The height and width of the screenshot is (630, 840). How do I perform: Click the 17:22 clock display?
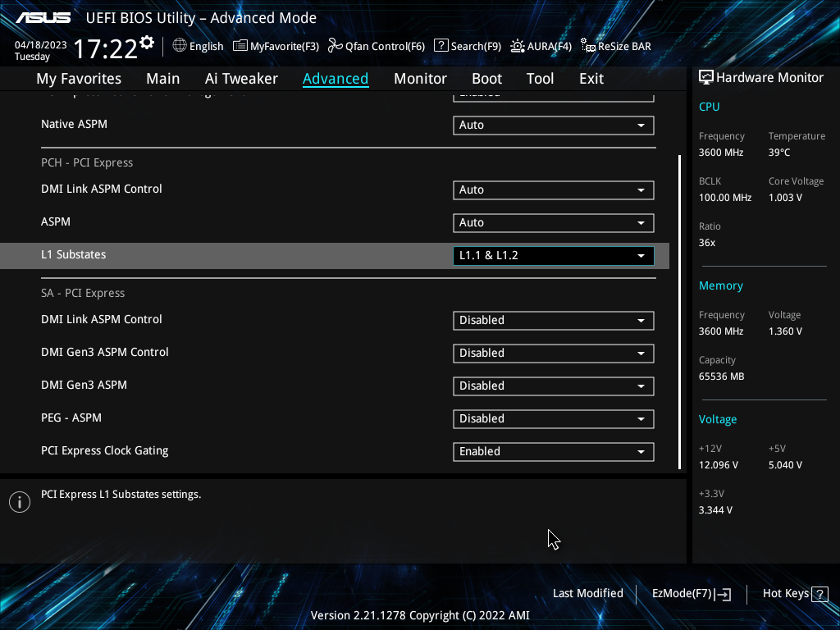click(x=106, y=48)
